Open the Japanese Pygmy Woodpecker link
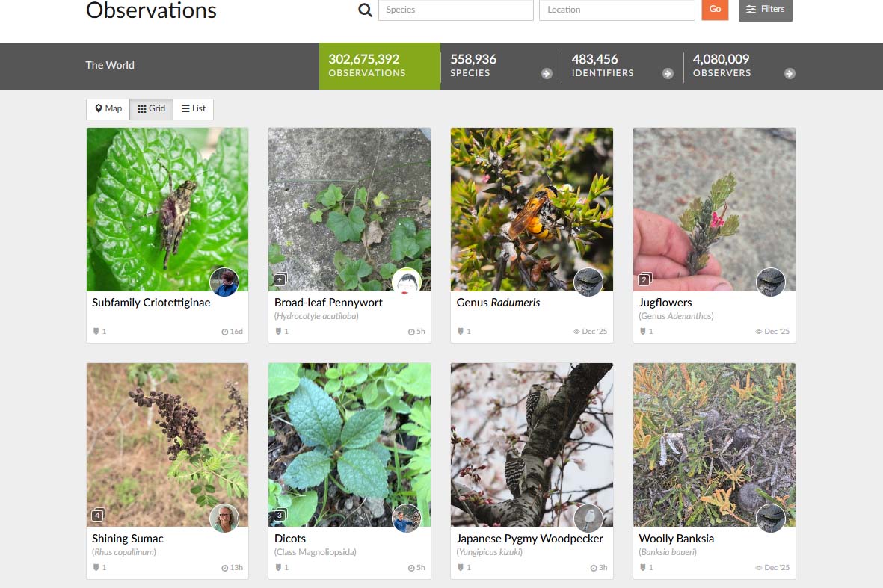883x588 pixels. (x=529, y=538)
